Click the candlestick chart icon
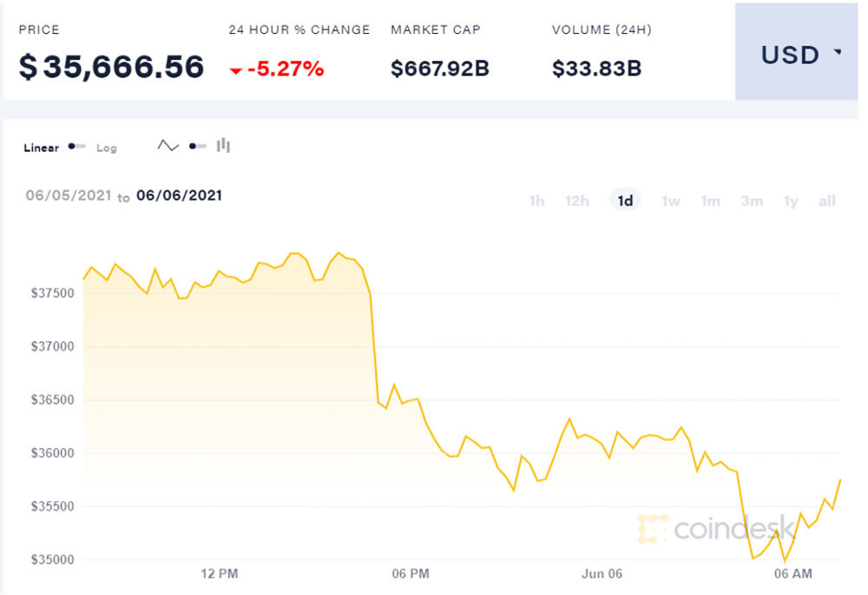The width and height of the screenshot is (868, 595). tap(223, 146)
